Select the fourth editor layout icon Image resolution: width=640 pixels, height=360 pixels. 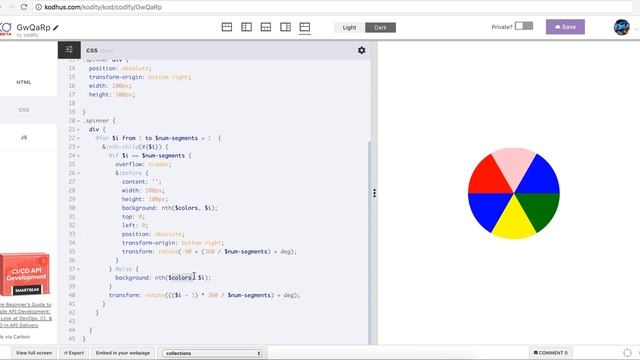point(285,27)
